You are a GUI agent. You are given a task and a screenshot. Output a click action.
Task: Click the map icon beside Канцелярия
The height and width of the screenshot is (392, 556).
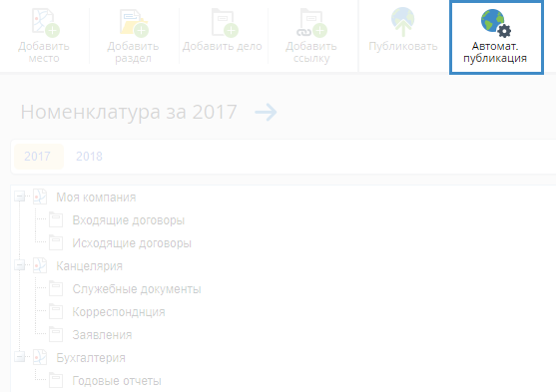click(x=40, y=266)
